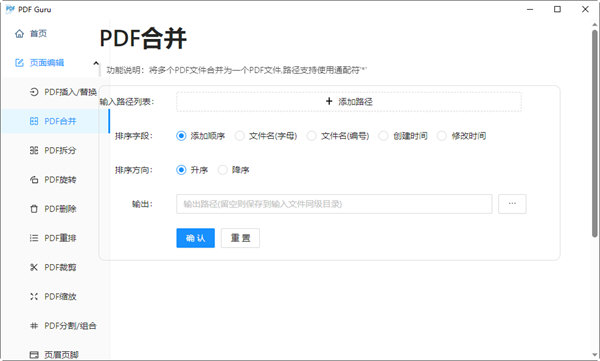Screen dimensions: 600x361
Task: Select 降序 sort direction
Action: pyautogui.click(x=222, y=170)
